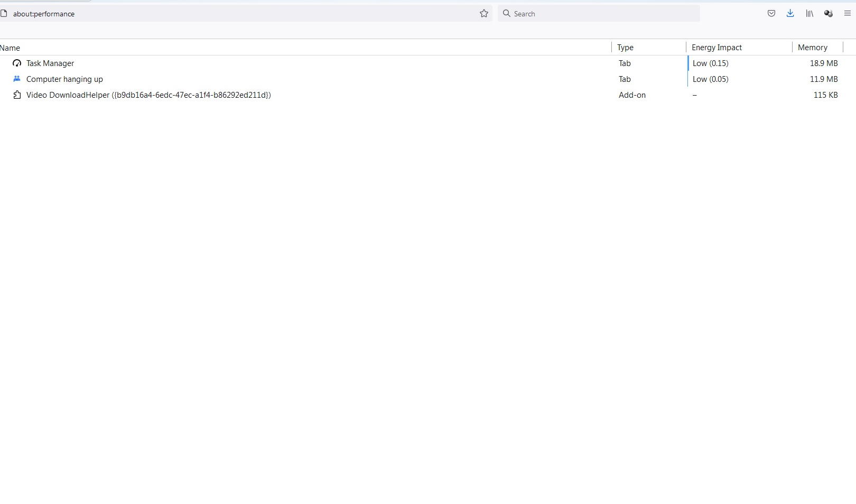Click the Low (0.05) energy value
Viewport: 856px width, 504px height.
click(x=710, y=79)
